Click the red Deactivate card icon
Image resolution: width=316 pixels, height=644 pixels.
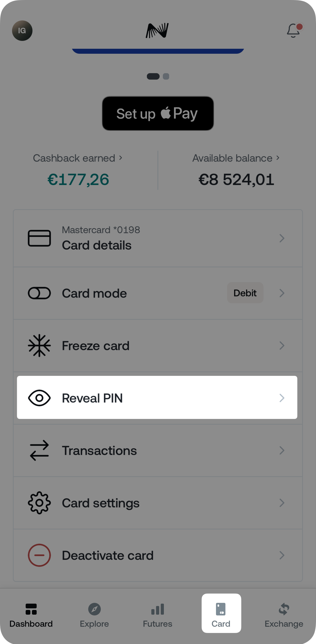(39, 555)
